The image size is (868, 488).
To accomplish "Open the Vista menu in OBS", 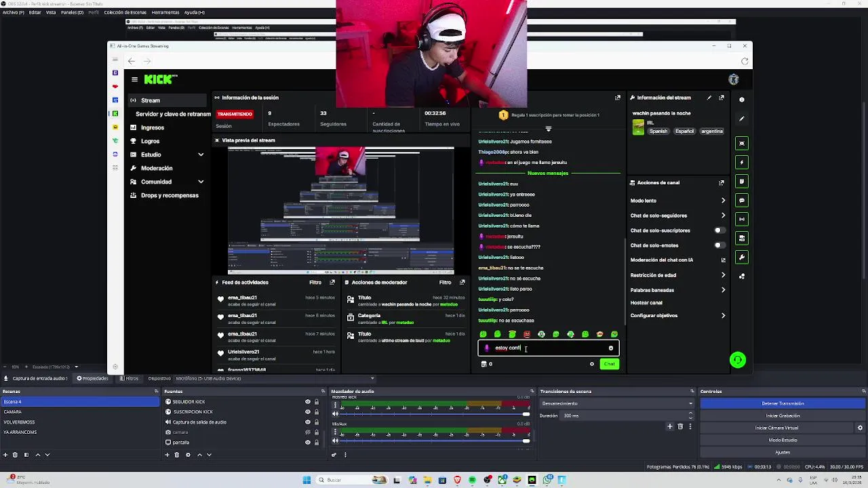I will click(x=51, y=12).
